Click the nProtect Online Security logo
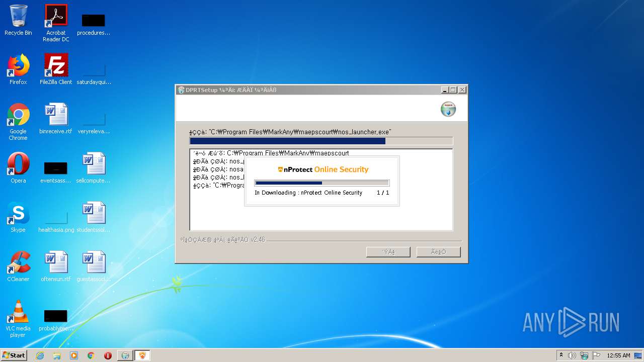 (x=323, y=169)
